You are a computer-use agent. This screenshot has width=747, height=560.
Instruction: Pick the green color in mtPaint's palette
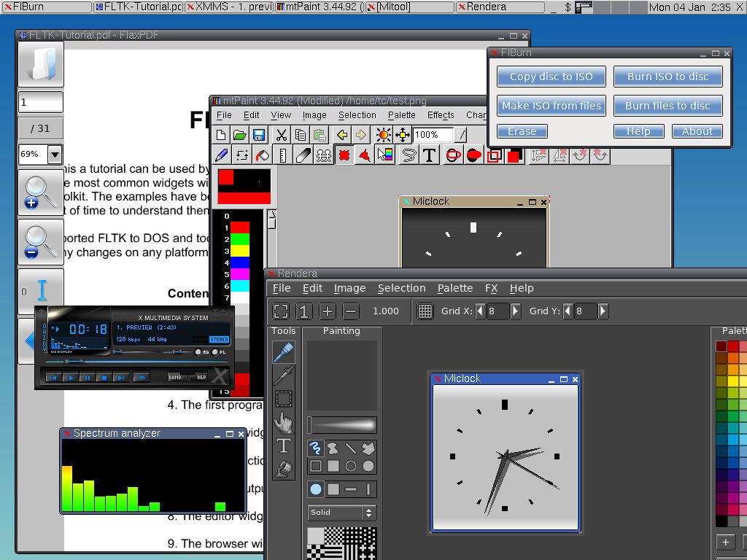(x=240, y=239)
